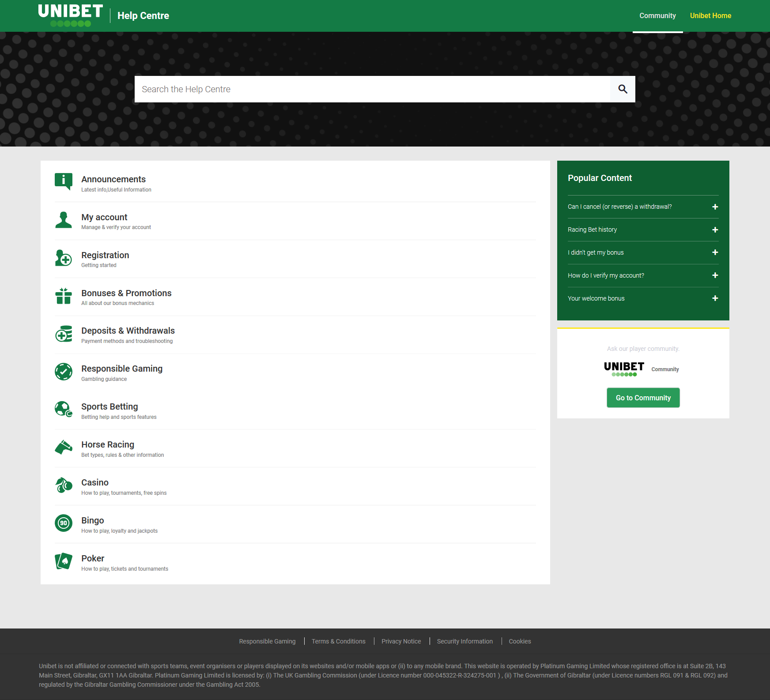This screenshot has width=770, height=700.
Task: Click 'Getting started' subtitle under Registration
Action: (x=99, y=265)
